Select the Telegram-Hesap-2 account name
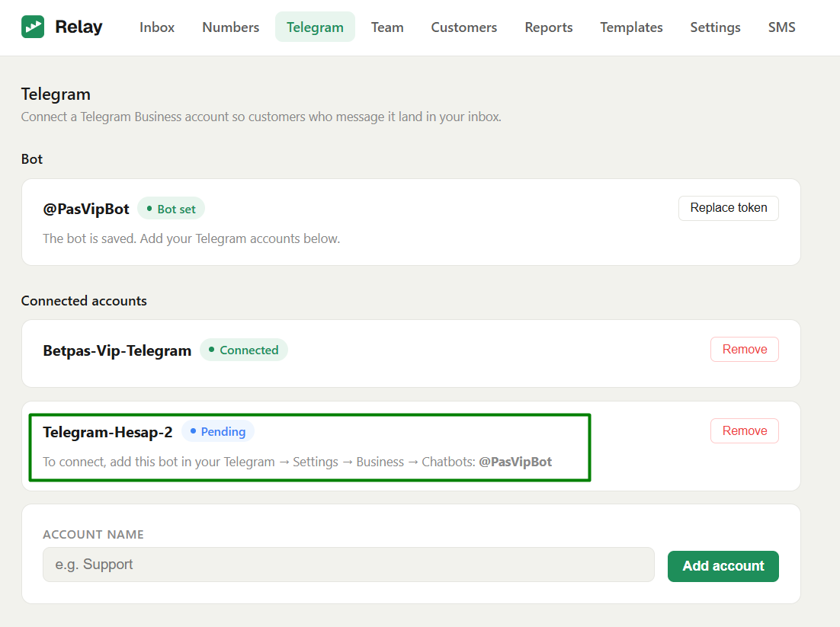This screenshot has width=840, height=627. [107, 432]
